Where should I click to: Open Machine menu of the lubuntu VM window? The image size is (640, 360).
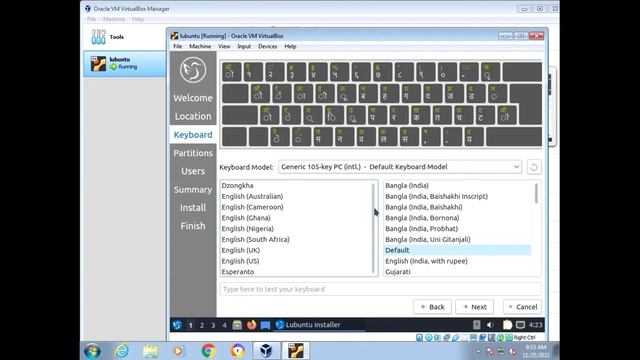[x=200, y=47]
